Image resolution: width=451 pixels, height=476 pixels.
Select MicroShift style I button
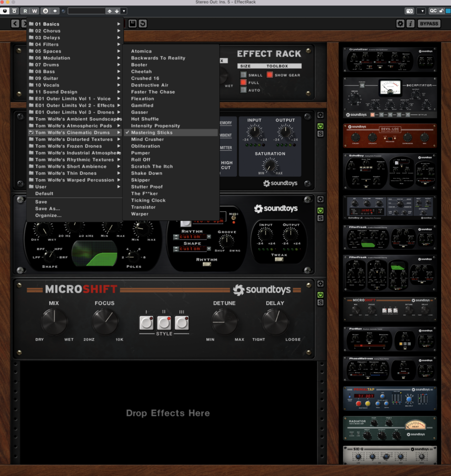point(146,323)
